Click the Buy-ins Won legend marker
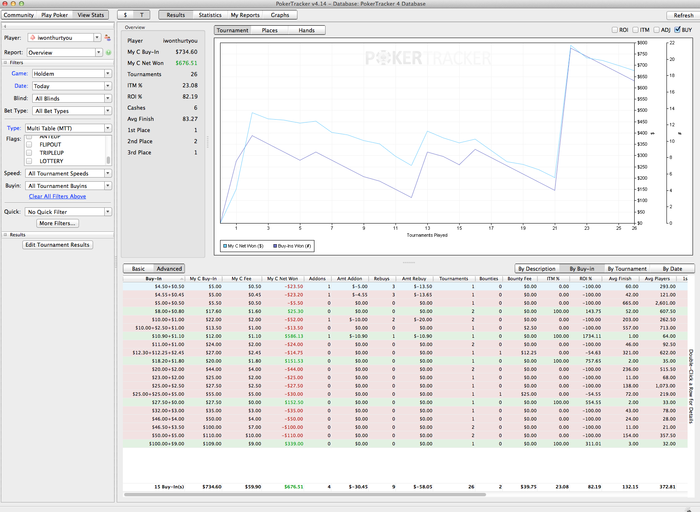This screenshot has width=700, height=512. pyautogui.click(x=275, y=246)
